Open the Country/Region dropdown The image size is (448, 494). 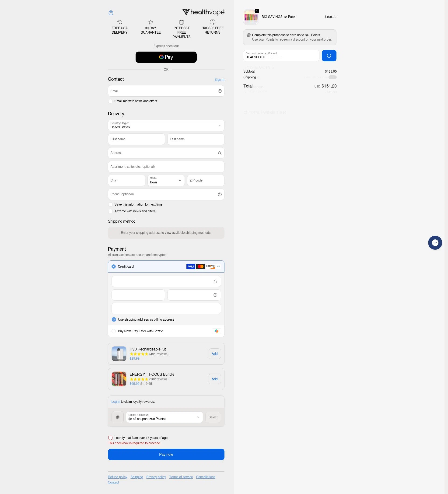(x=166, y=126)
